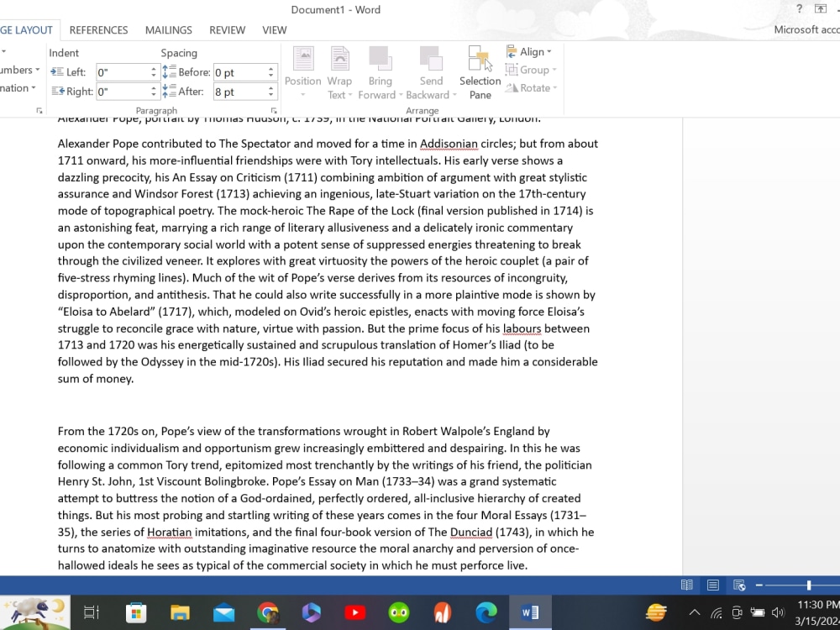Open File Explorer from taskbar
This screenshot has height=630, width=840.
(x=180, y=612)
